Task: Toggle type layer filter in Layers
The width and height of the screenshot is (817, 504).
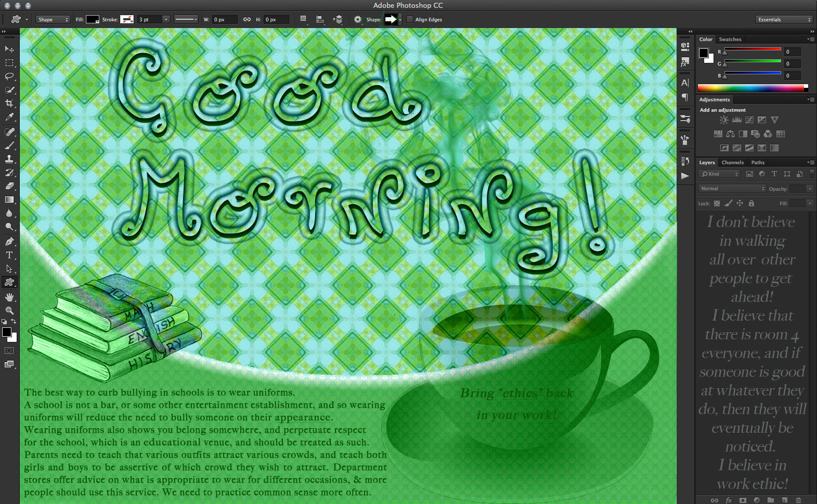Action: click(x=774, y=174)
